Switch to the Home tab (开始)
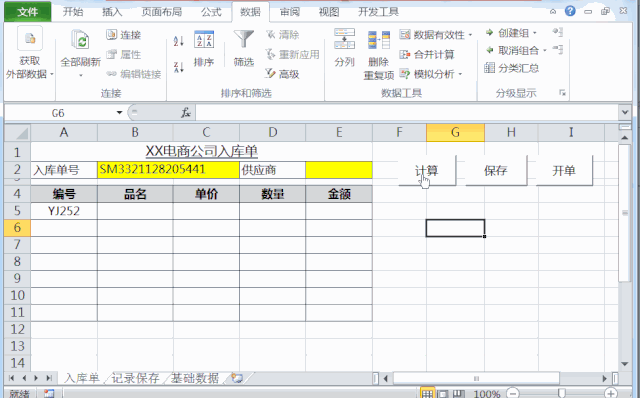This screenshot has height=398, width=640. point(73,12)
